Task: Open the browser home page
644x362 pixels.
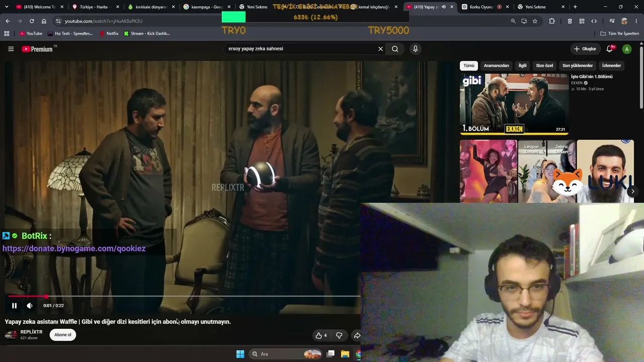Action: click(44, 21)
